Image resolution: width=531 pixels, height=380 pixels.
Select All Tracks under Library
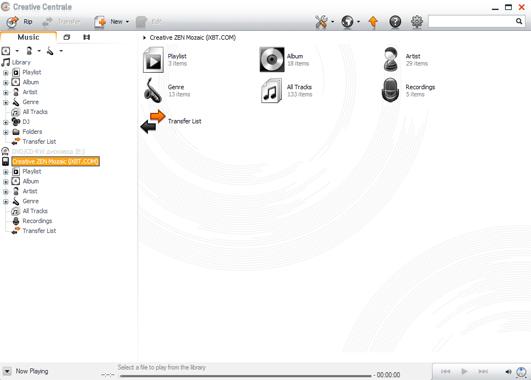35,112
